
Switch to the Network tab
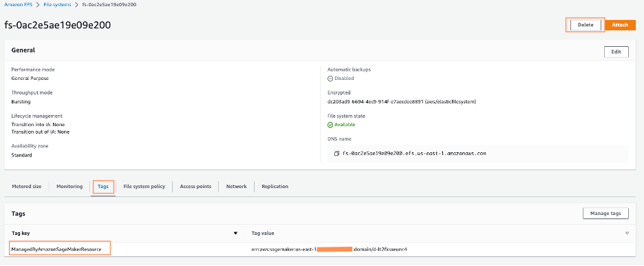point(236,186)
